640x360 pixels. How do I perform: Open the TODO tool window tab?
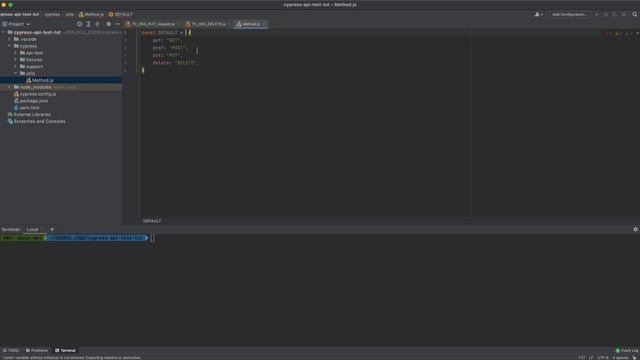(11, 350)
